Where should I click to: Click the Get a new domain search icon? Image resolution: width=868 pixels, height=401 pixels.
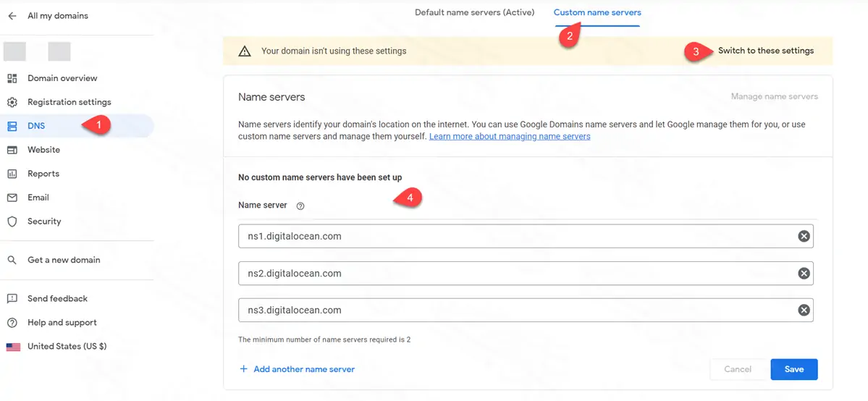(x=12, y=260)
